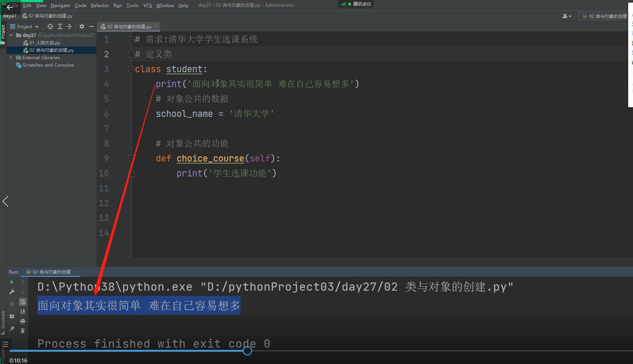The image size is (633, 364).
Task: Toggle the Structure tool window side tab
Action: point(3,322)
